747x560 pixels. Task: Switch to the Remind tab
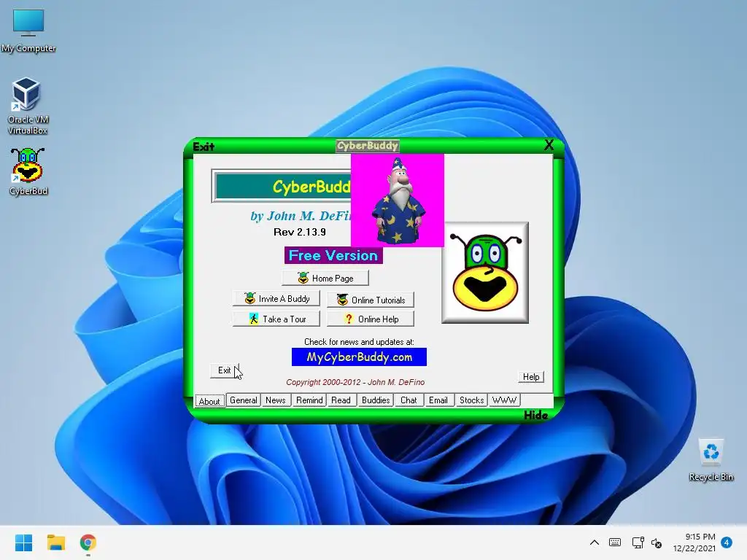(x=309, y=400)
